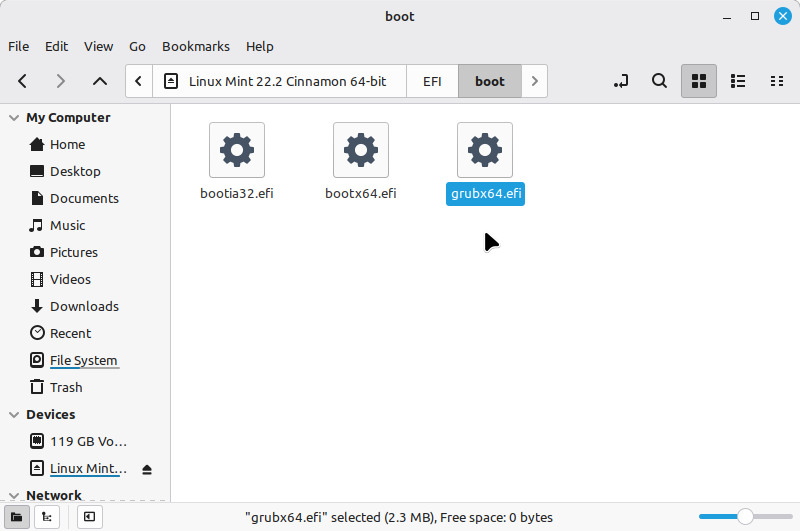The height and width of the screenshot is (531, 800).
Task: Open the Bookmarks menu
Action: pyautogui.click(x=195, y=46)
